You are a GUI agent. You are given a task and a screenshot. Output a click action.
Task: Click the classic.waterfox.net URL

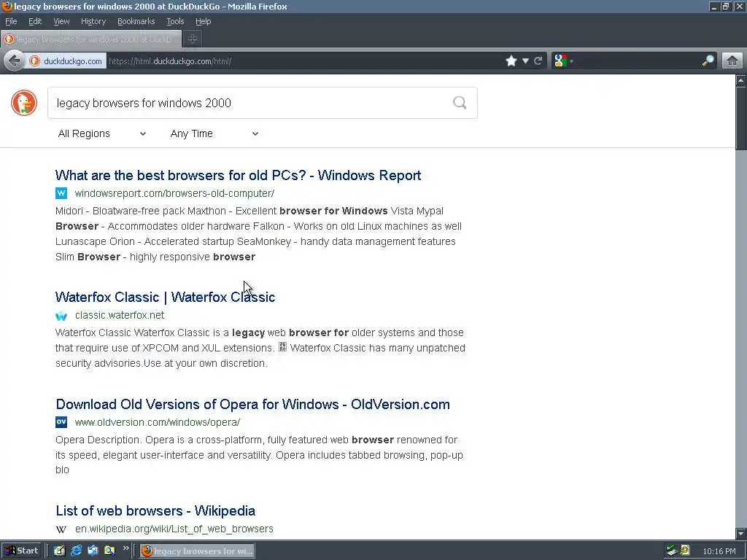point(120,315)
